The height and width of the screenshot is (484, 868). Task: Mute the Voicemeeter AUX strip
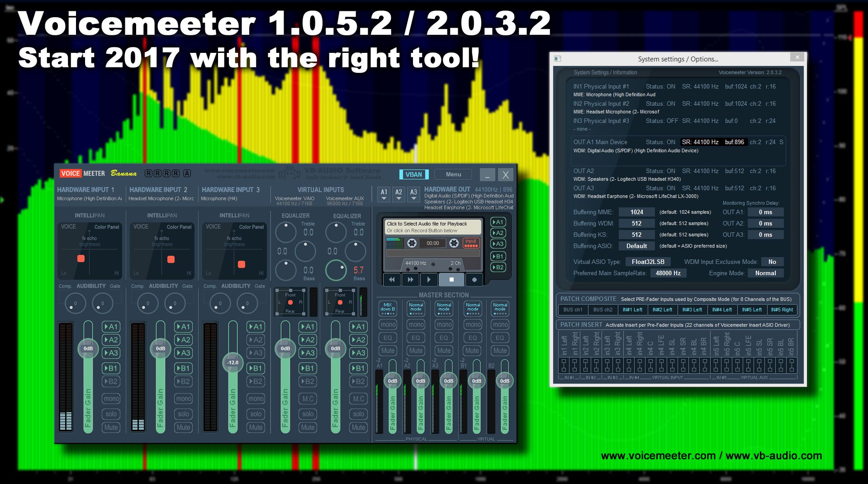click(x=358, y=427)
